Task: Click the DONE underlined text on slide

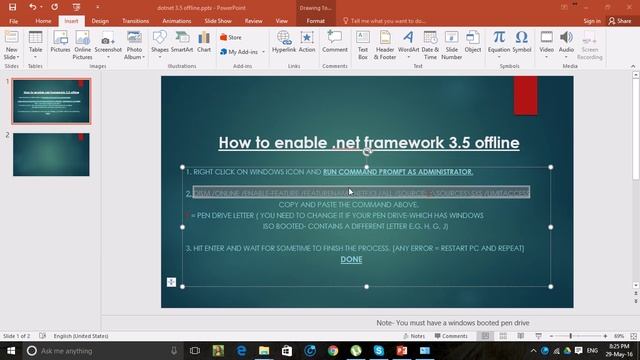Action: (x=351, y=260)
